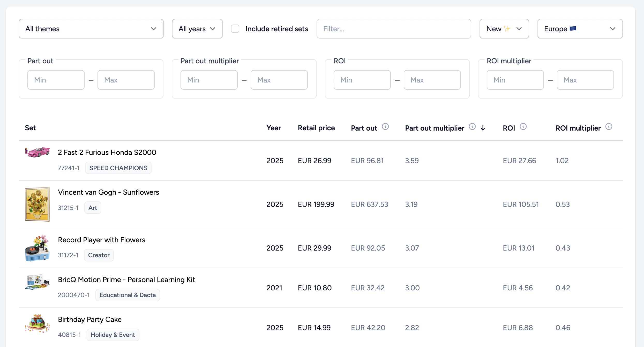This screenshot has width=644, height=347.
Task: Open the Sunflowers set thumbnail
Action: click(37, 204)
